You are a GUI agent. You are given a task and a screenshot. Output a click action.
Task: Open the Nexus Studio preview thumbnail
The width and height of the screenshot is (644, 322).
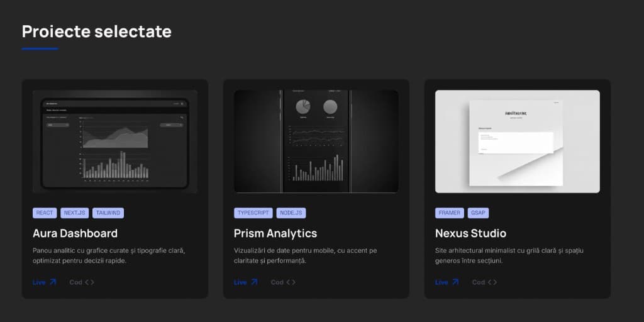click(517, 141)
